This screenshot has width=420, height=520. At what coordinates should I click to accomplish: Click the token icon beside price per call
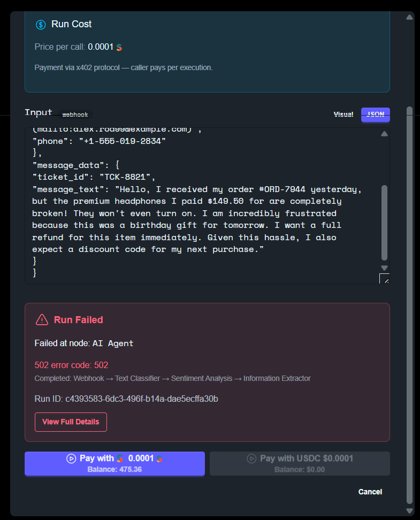pos(119,48)
